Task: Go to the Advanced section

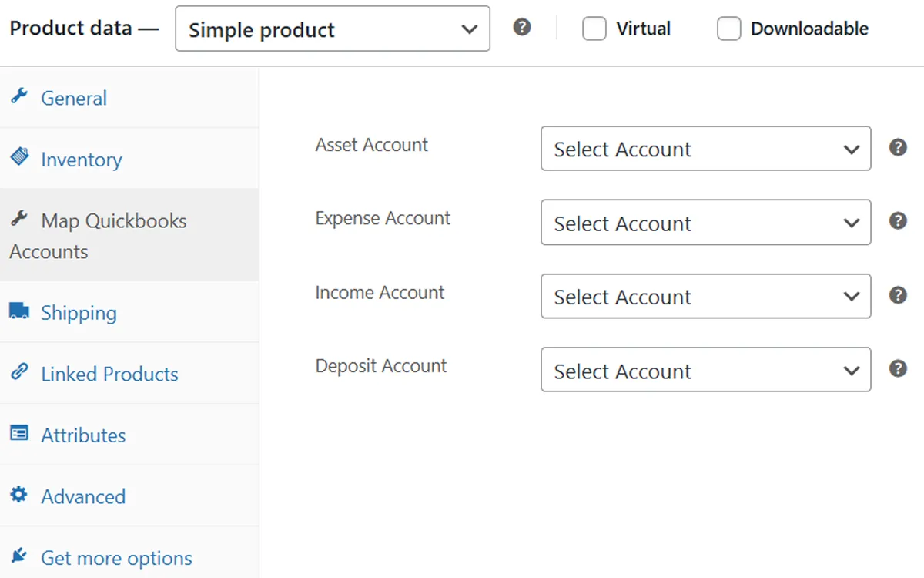Action: point(83,497)
